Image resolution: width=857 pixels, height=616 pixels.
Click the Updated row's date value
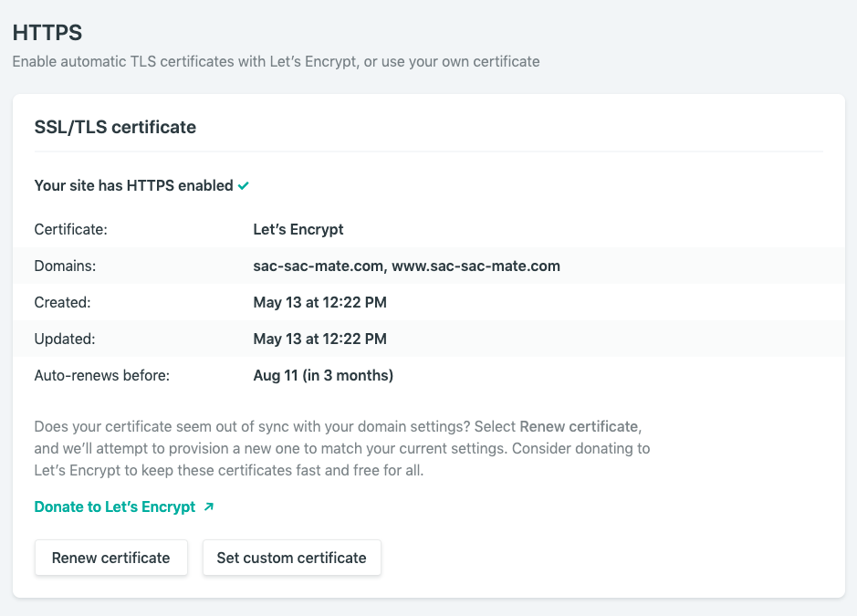319,339
